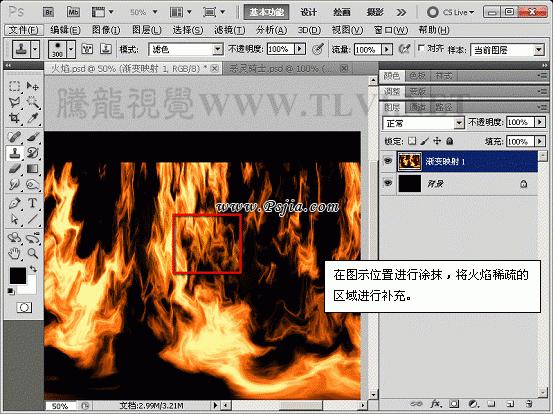This screenshot has height=414, width=553.
Task: Open the Brush panel toggle icon
Action: [87, 49]
